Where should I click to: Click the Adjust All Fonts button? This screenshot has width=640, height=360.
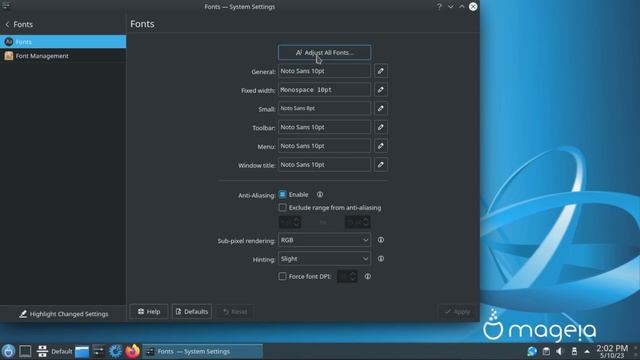[324, 53]
